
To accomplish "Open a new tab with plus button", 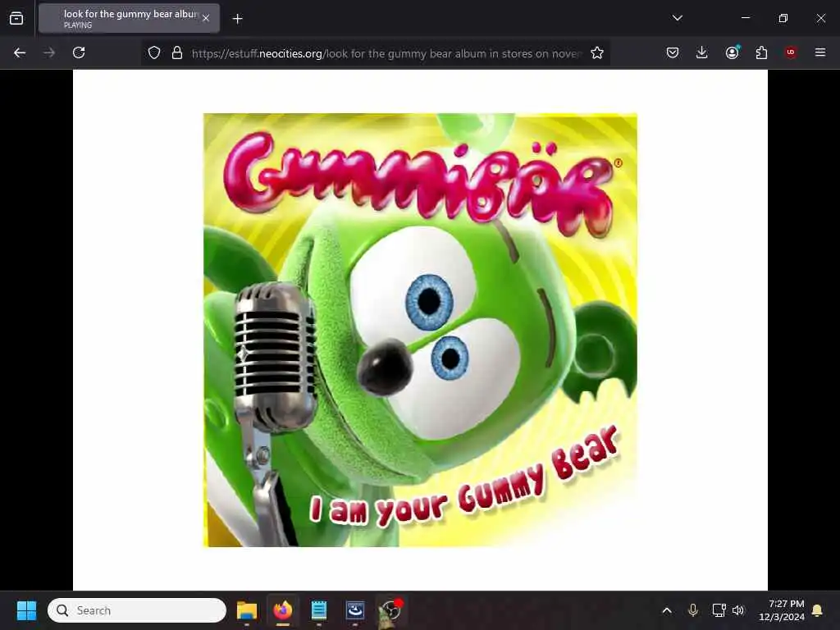I will [x=237, y=19].
